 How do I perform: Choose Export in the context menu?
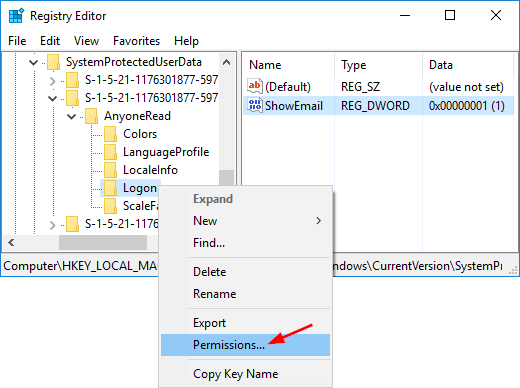coord(245,323)
